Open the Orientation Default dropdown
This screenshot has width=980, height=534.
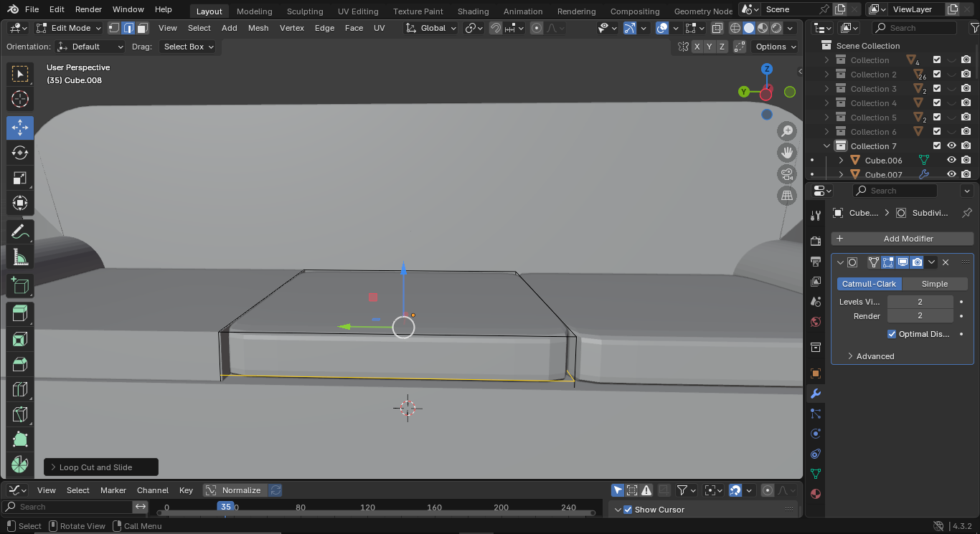point(91,47)
